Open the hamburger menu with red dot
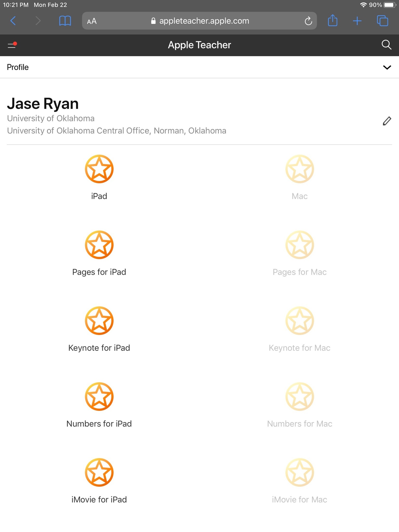Viewport: 399px width, 532px height. [x=12, y=45]
